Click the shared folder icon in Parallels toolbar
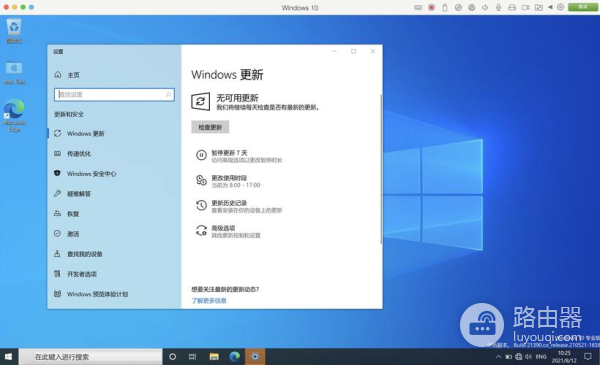This screenshot has height=365, width=600. [x=539, y=7]
